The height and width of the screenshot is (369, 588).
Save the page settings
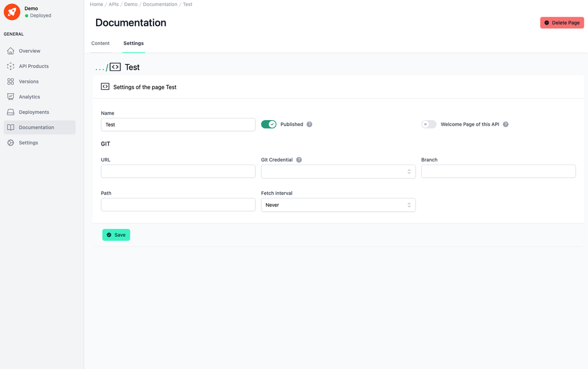click(x=116, y=235)
